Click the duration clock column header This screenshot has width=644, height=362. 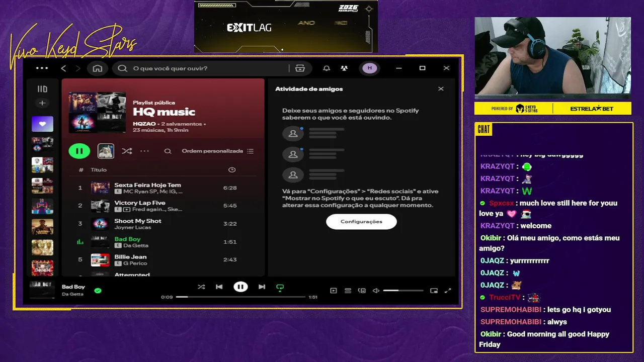pyautogui.click(x=232, y=170)
